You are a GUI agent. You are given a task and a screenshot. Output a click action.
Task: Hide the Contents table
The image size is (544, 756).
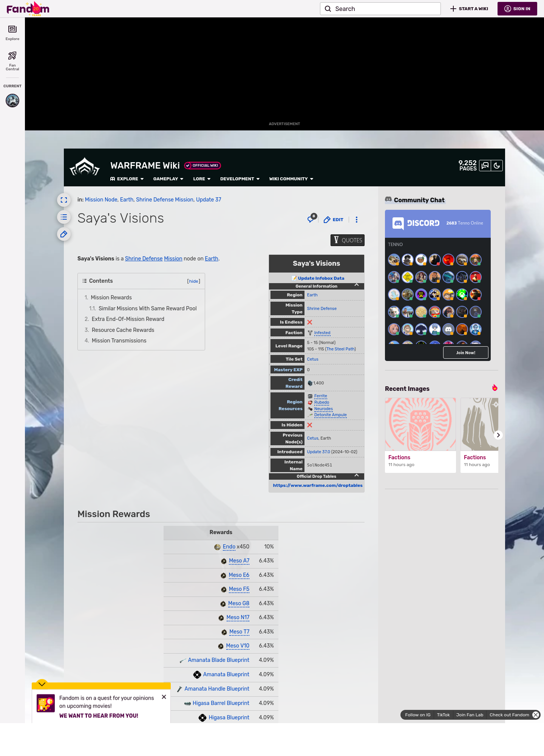(194, 281)
